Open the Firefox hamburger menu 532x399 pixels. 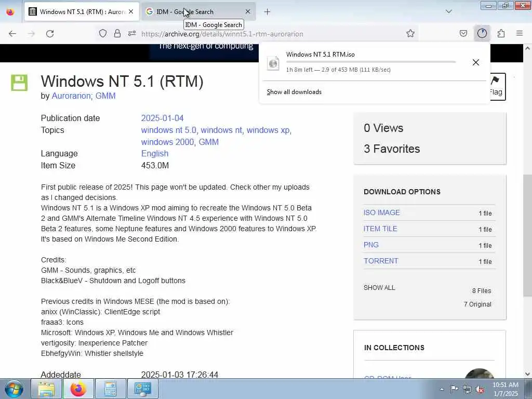520,33
